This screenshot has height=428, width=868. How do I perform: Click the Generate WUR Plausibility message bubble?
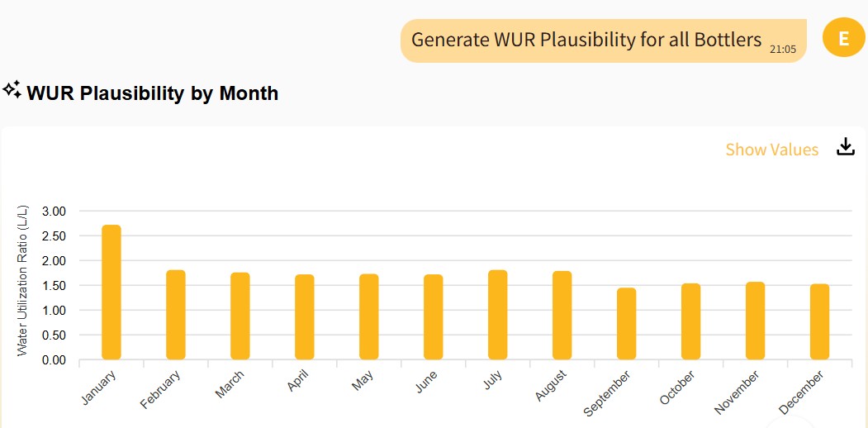[x=586, y=40]
